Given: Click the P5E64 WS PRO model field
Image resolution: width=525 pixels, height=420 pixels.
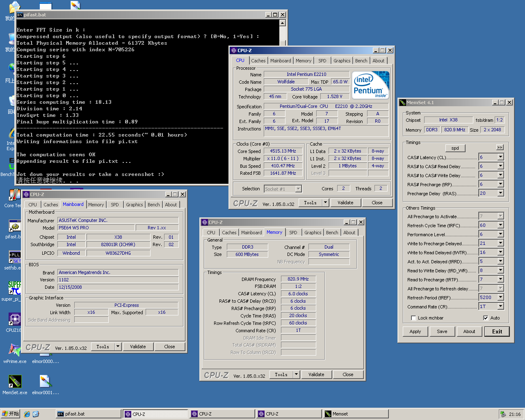Looking at the screenshot, I should pos(96,228).
